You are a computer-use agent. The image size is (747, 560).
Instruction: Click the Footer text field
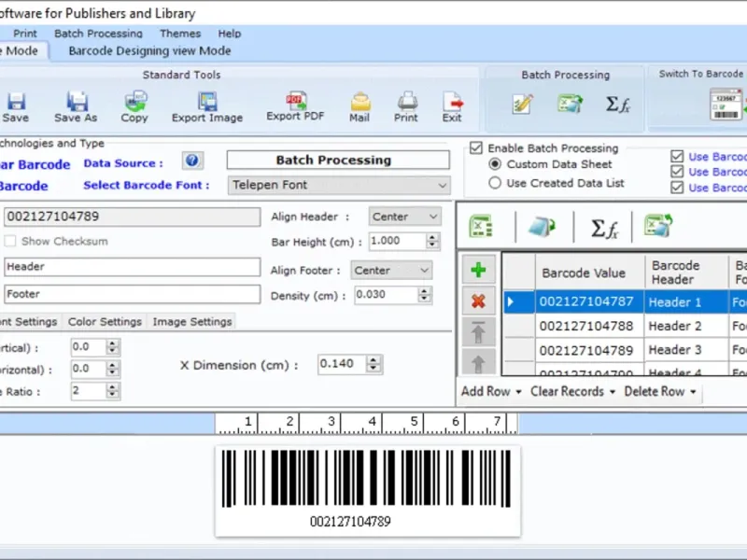[x=132, y=294]
